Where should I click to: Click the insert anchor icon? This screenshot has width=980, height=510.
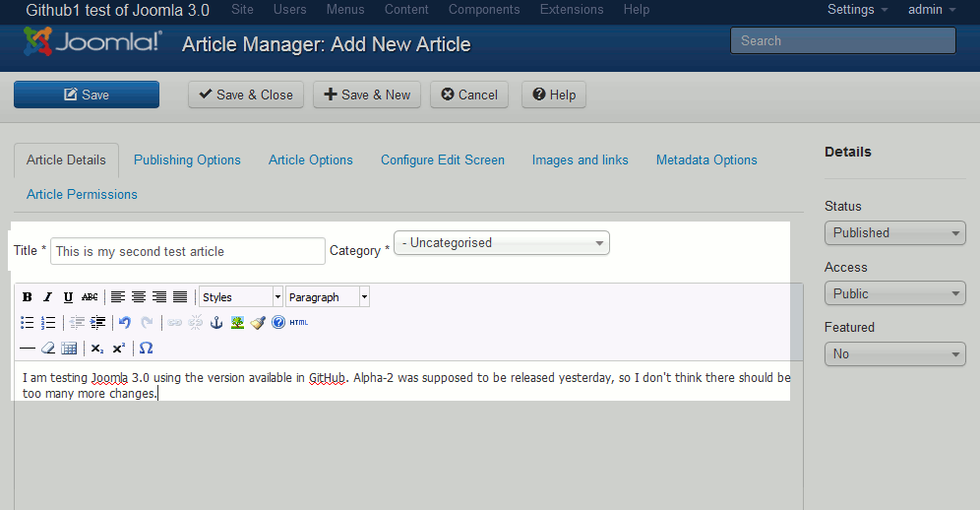(x=216, y=323)
